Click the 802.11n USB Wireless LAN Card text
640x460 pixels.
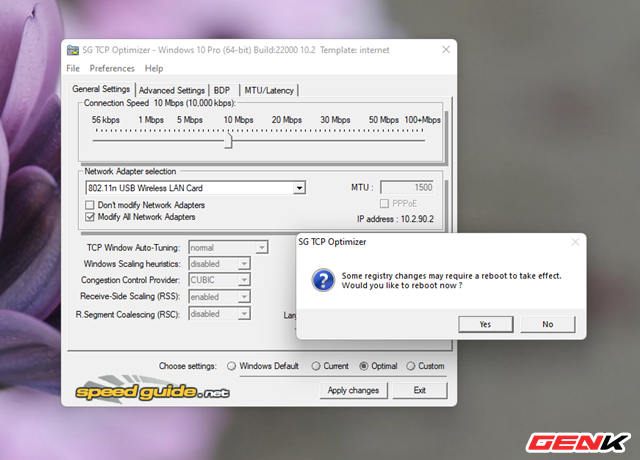[x=145, y=188]
